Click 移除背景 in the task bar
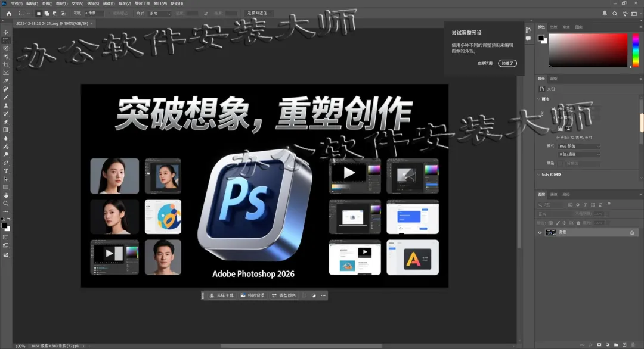Image resolution: width=644 pixels, height=349 pixels. [253, 295]
